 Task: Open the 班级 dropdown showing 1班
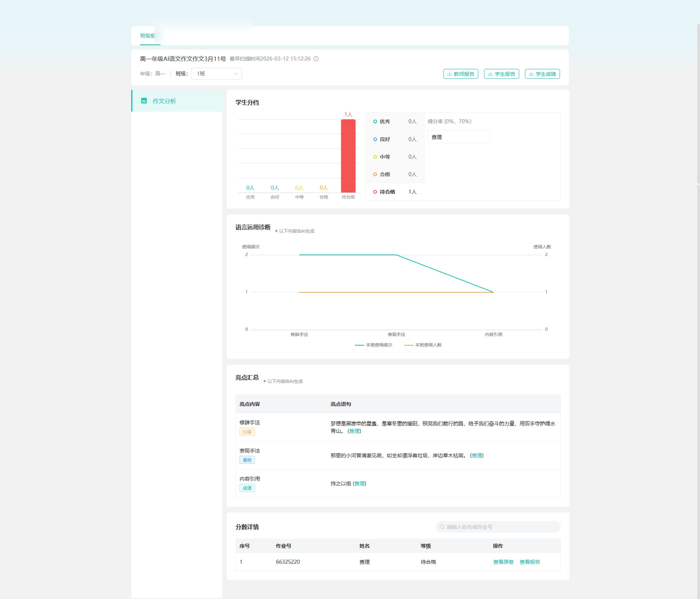(x=216, y=74)
